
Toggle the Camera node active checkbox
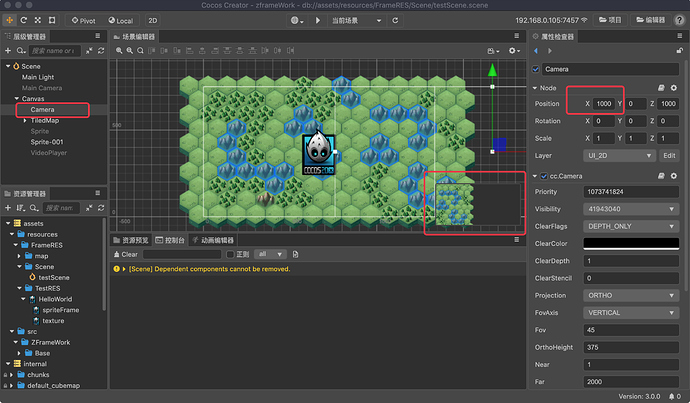[x=536, y=69]
